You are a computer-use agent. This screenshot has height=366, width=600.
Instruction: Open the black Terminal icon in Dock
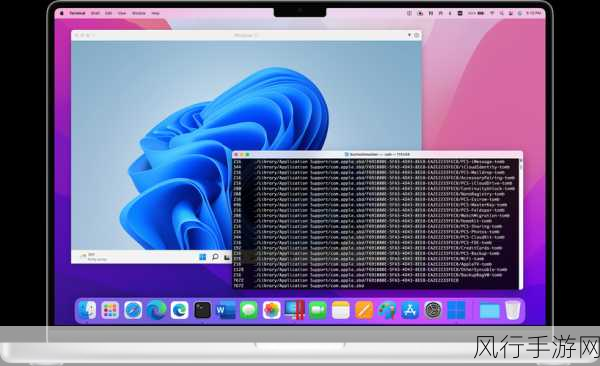pos(202,310)
